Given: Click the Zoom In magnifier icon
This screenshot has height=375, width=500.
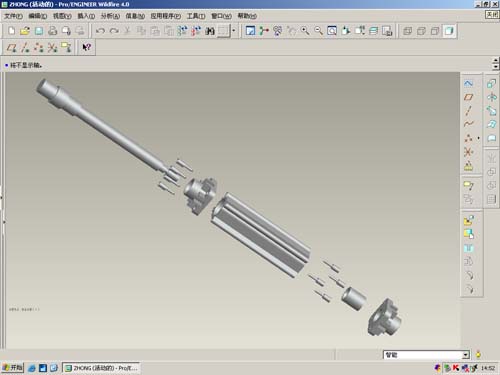Looking at the screenshot, I should (305, 31).
